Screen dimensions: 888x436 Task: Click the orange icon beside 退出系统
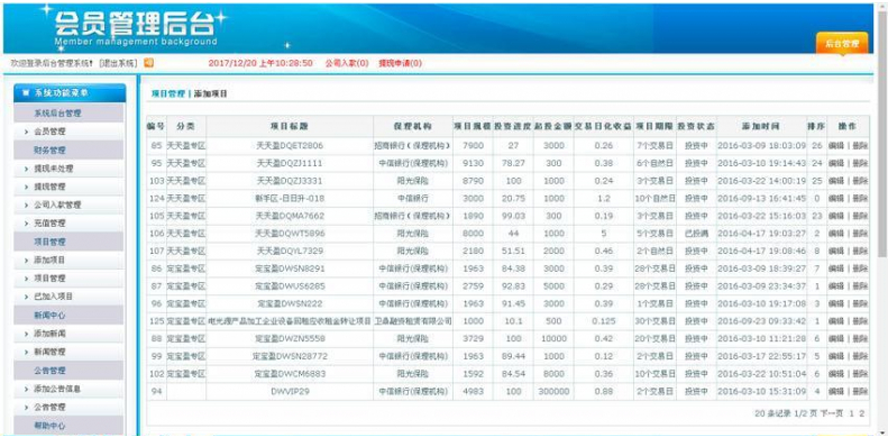click(x=148, y=63)
